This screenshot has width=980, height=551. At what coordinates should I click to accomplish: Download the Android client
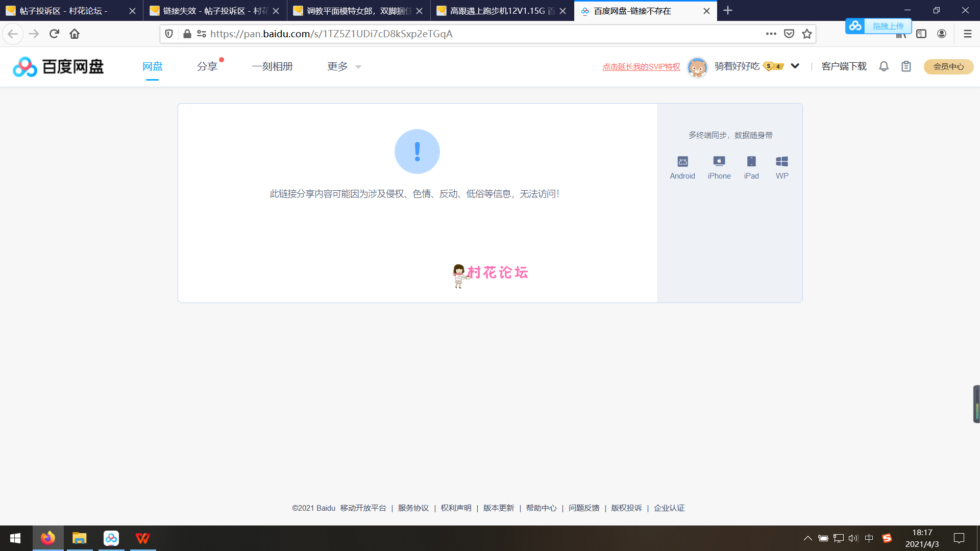(682, 168)
